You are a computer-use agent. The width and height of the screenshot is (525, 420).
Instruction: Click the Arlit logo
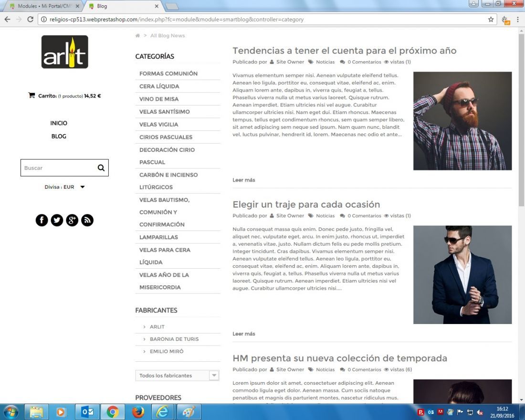tap(64, 52)
